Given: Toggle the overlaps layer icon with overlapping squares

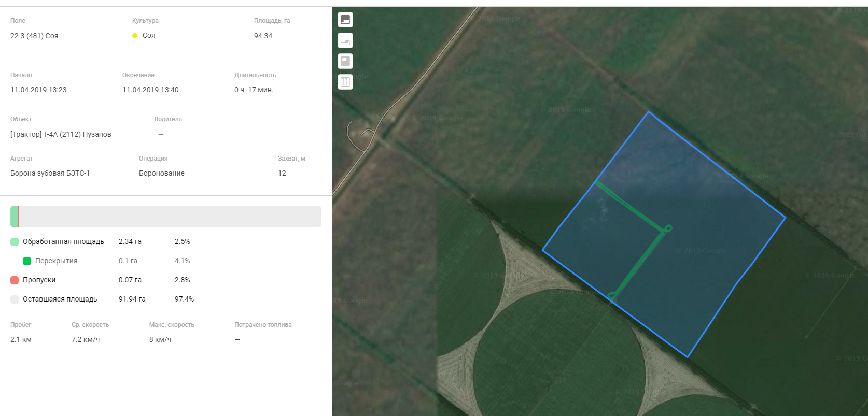Looking at the screenshot, I should pyautogui.click(x=345, y=40).
